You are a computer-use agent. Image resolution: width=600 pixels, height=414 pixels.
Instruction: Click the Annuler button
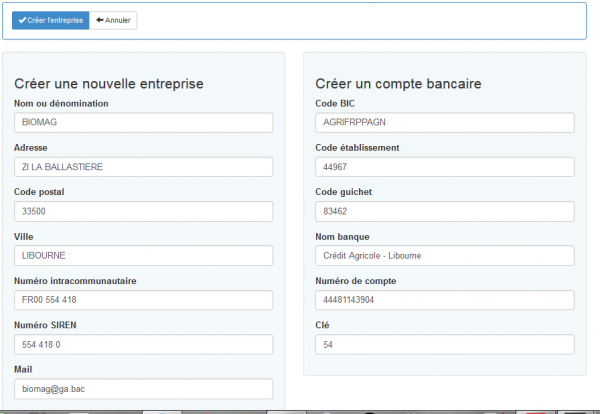click(x=113, y=20)
